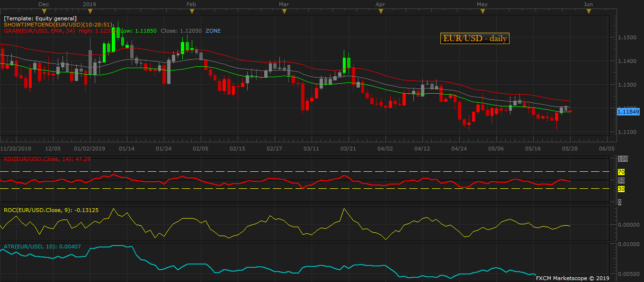Click the 2019 year marker triangle
The width and height of the screenshot is (644, 282).
(x=90, y=11)
